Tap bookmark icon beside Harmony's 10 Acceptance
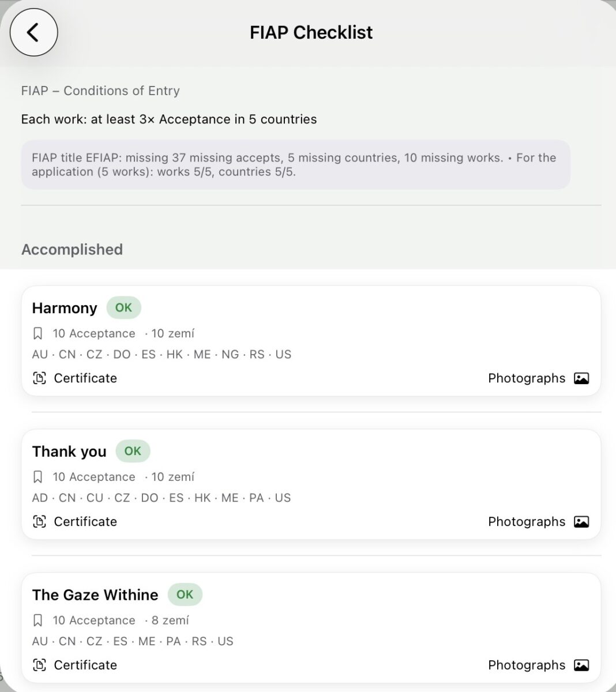This screenshot has width=616, height=692. tap(38, 333)
